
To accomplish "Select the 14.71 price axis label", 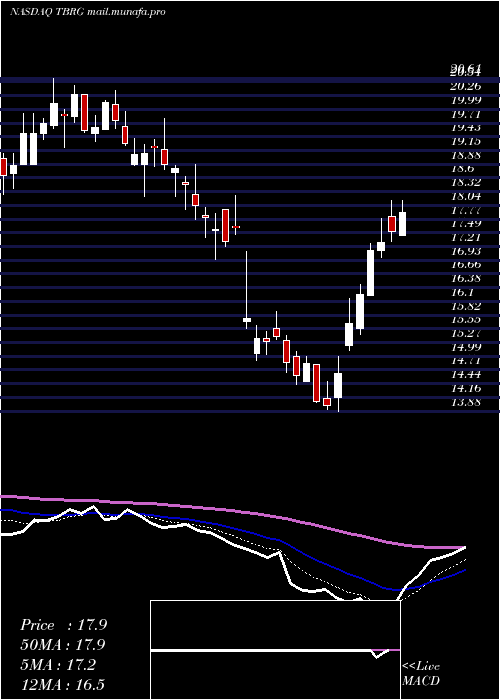I will point(466,361).
